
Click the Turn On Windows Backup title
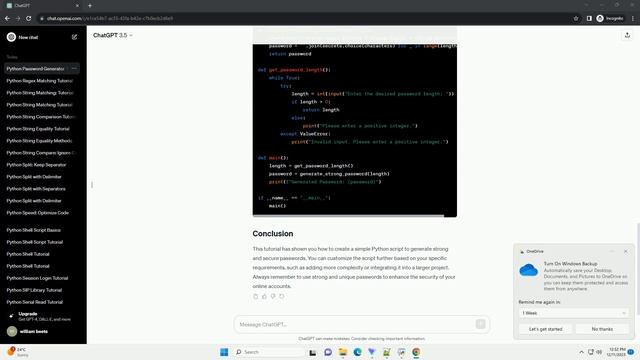click(570, 264)
